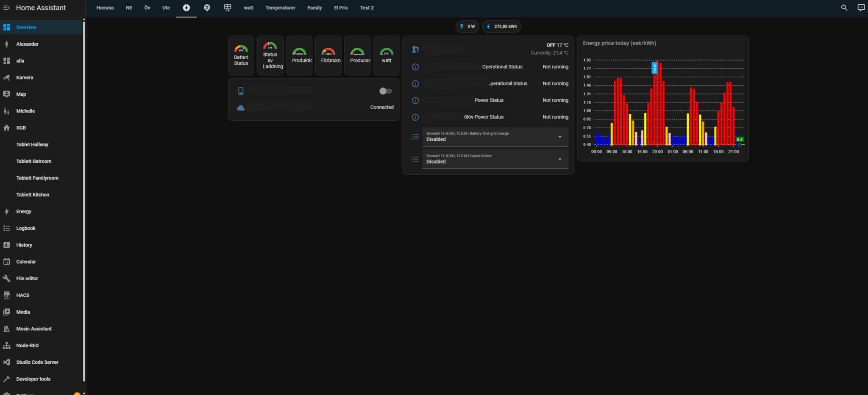Switch to the Temperaturer tab
The image size is (868, 395).
280,8
